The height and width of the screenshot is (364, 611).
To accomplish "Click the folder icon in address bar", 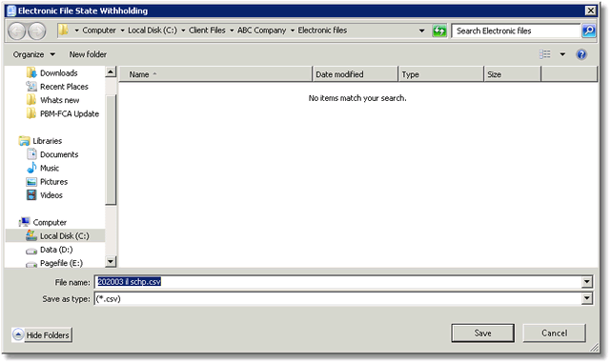I will coord(64,30).
